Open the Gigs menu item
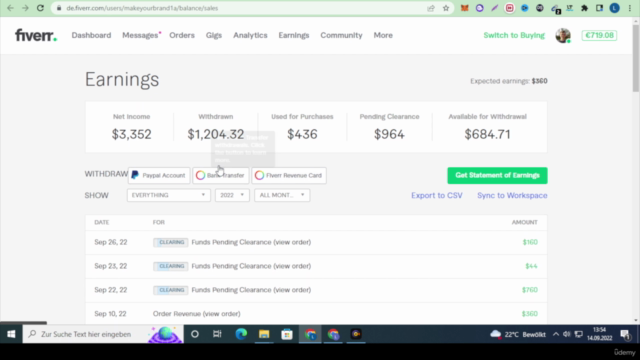The image size is (640, 360). [x=214, y=35]
